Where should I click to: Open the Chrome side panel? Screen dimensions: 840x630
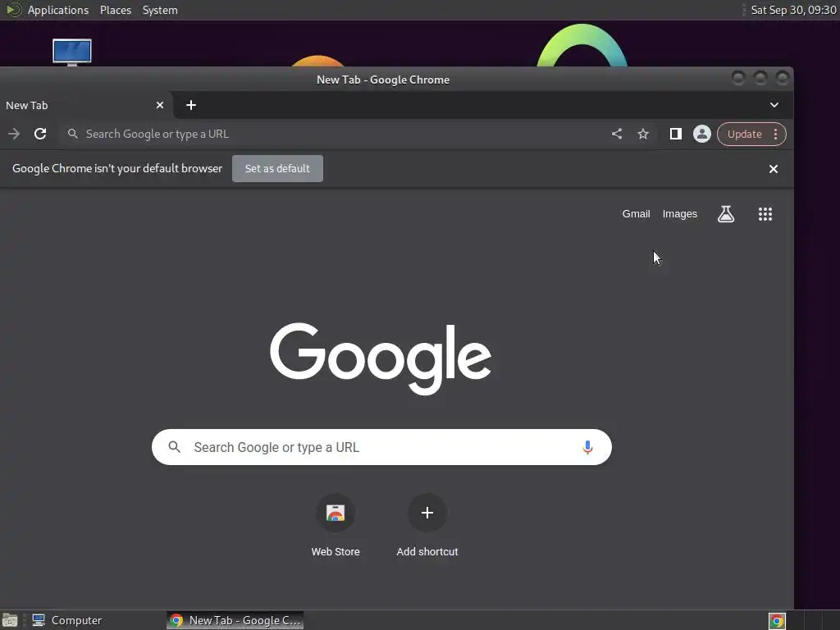click(676, 134)
